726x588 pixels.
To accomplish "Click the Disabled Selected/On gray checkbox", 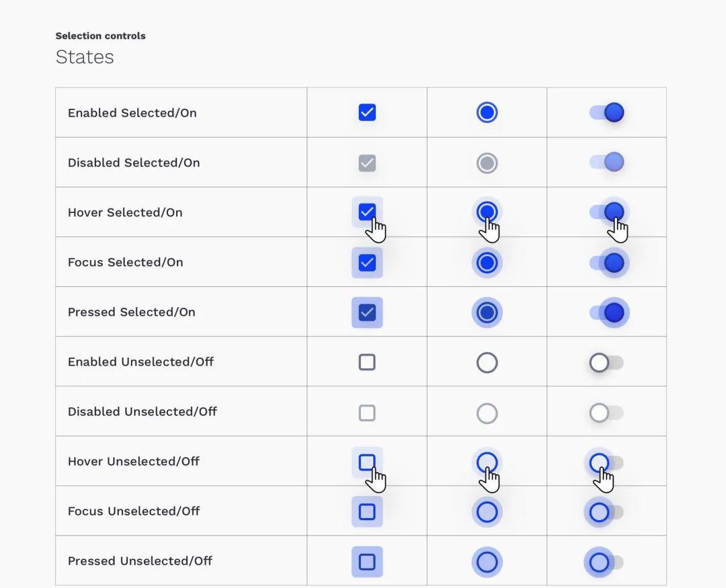I will [x=367, y=163].
